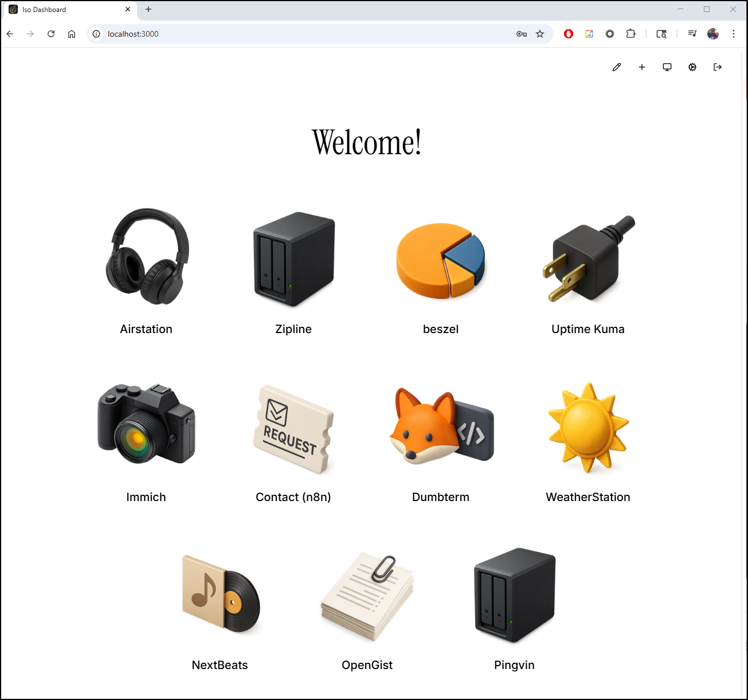Open the WeatherStation sun icon
The height and width of the screenshot is (700, 748).
pos(588,428)
